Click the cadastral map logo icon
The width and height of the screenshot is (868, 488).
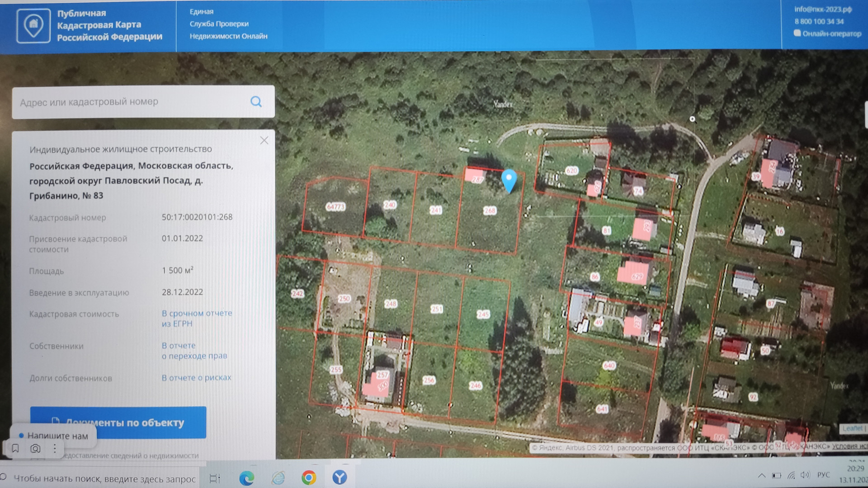(x=33, y=25)
